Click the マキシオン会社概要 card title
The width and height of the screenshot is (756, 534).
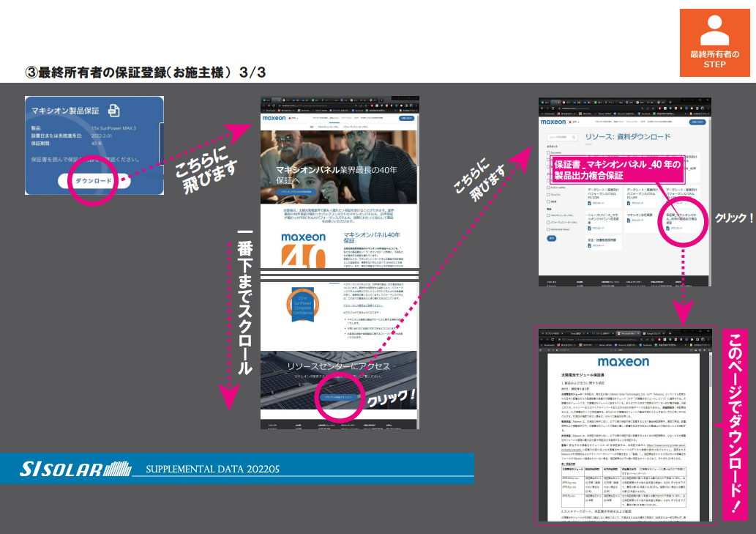click(x=640, y=215)
